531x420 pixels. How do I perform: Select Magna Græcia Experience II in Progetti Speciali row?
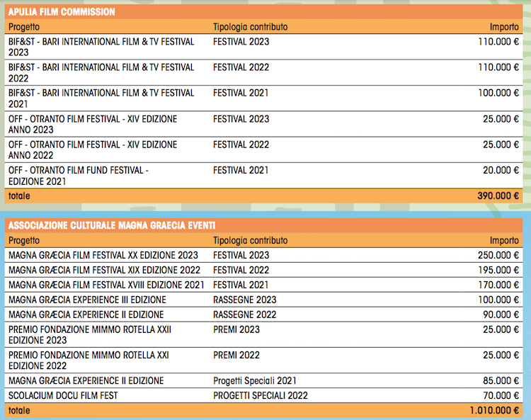point(86,381)
